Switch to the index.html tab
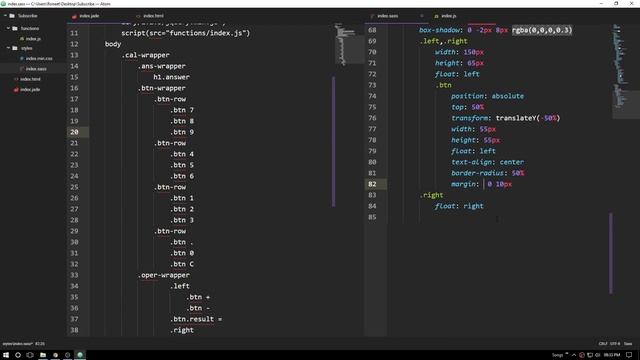 pyautogui.click(x=153, y=16)
